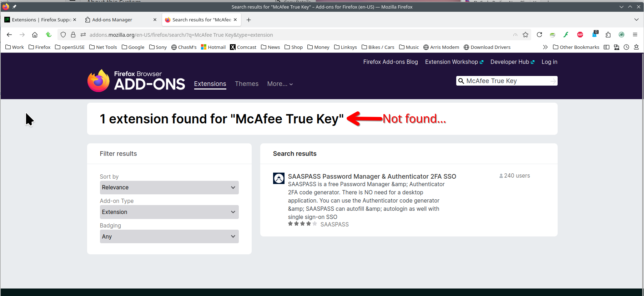This screenshot has width=644, height=296.
Task: Click the pin icon in the title bar
Action: [14, 6]
